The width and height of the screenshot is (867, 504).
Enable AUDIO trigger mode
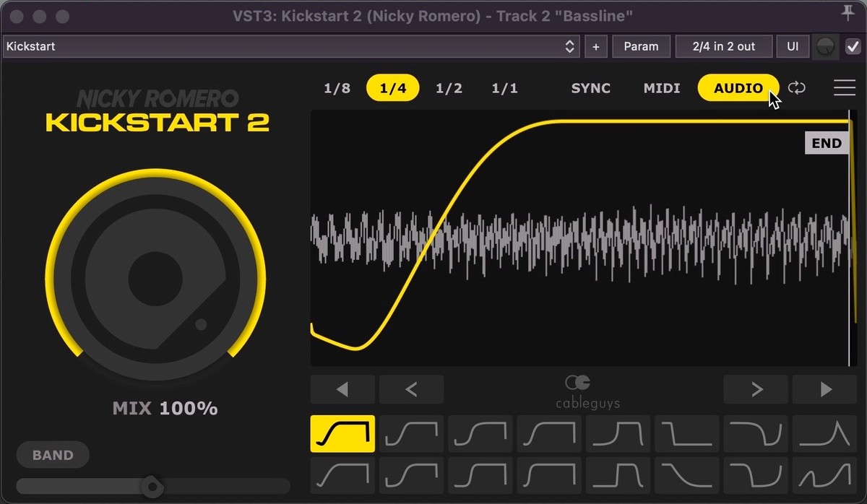click(738, 88)
